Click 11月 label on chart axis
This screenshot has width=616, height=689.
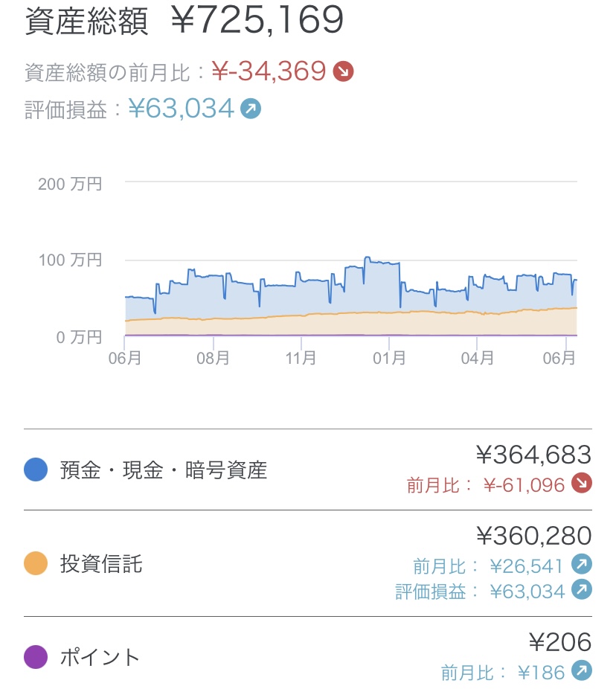pyautogui.click(x=301, y=358)
